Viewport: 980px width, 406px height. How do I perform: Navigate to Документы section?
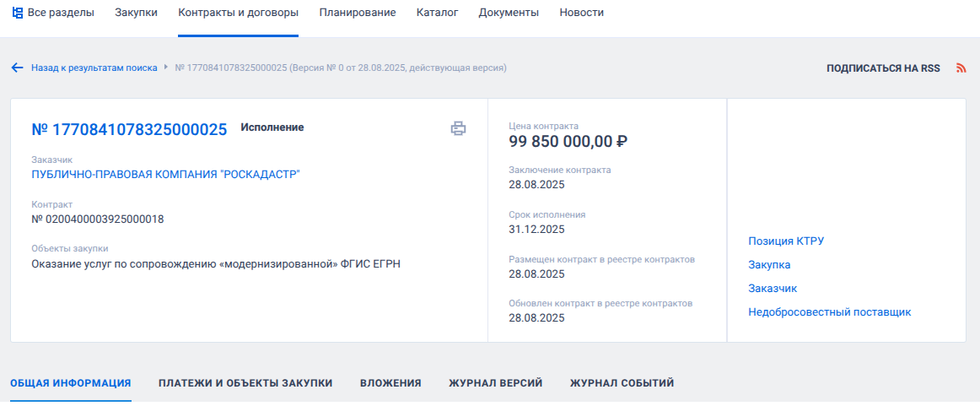click(509, 13)
